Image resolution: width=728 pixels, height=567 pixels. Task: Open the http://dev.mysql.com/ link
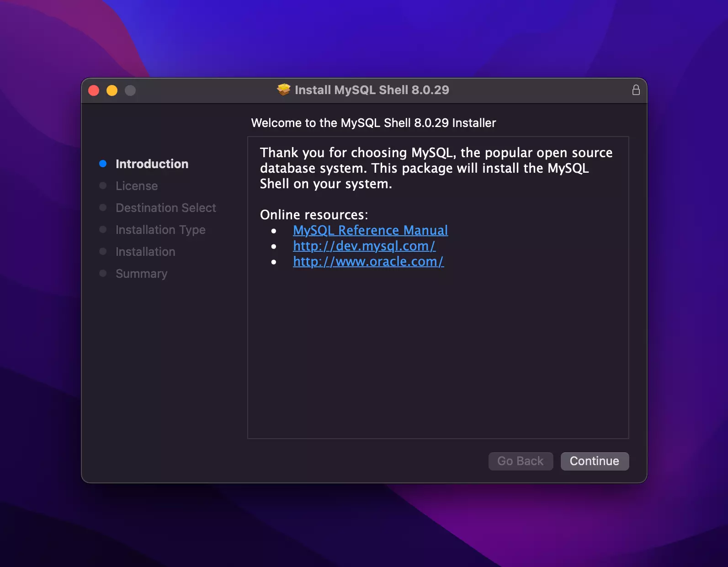(364, 246)
